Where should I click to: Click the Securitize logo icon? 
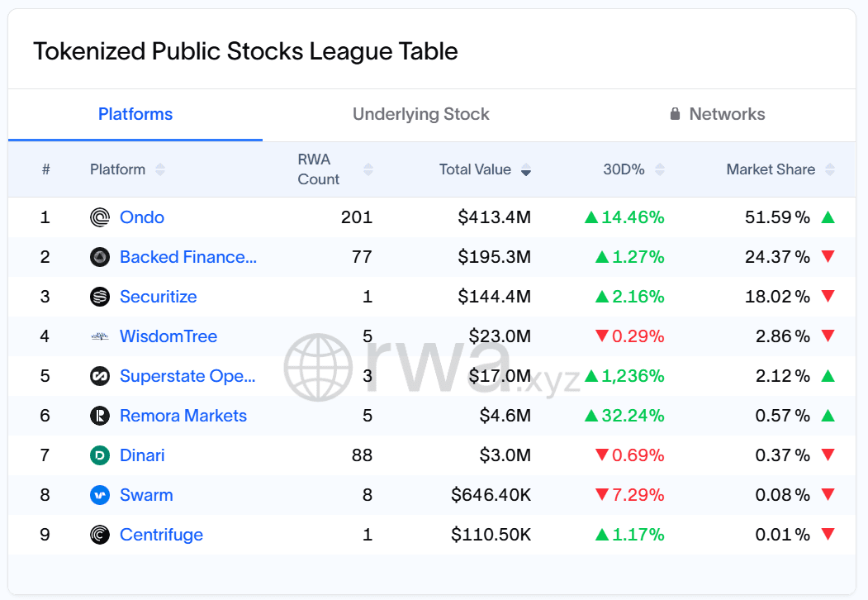(x=100, y=297)
